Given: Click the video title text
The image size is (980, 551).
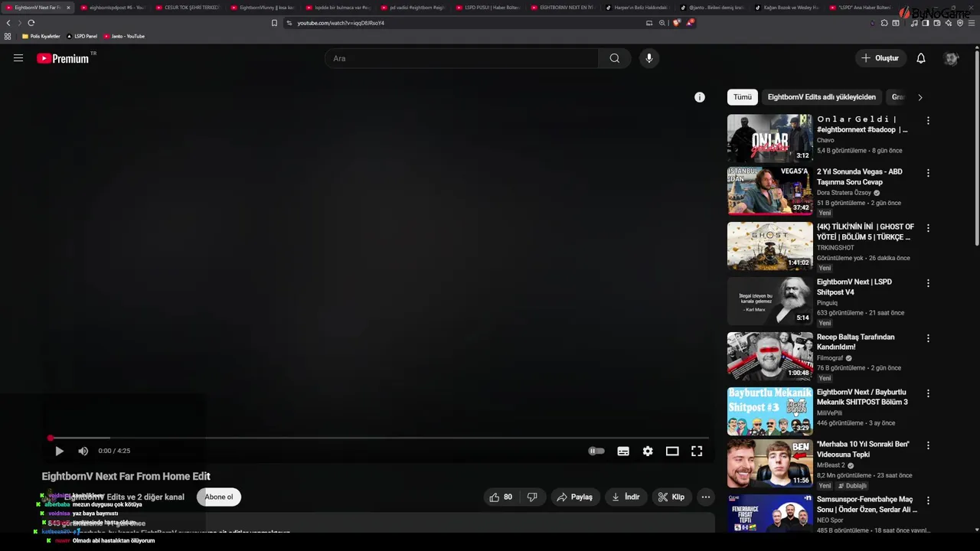Looking at the screenshot, I should click(126, 476).
